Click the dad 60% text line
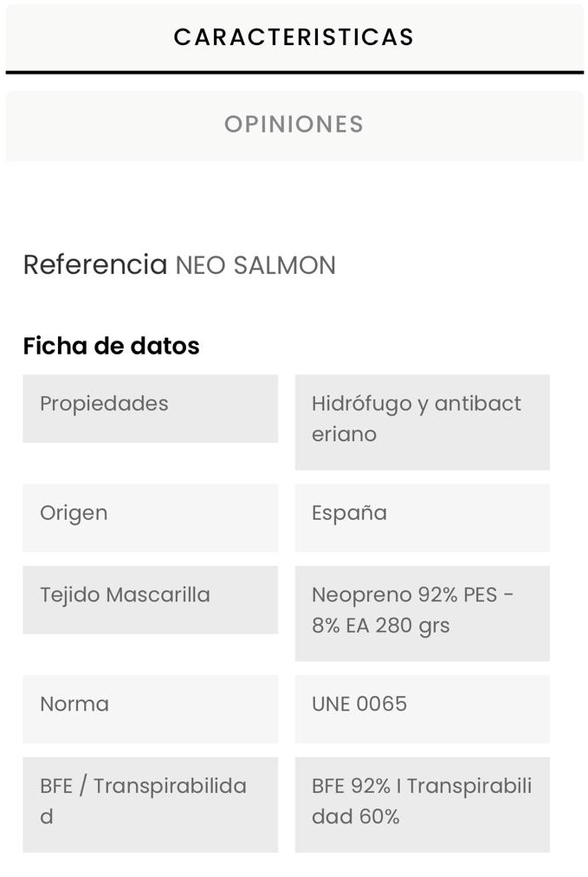Screen dimensions: 588x877 coord(355,816)
